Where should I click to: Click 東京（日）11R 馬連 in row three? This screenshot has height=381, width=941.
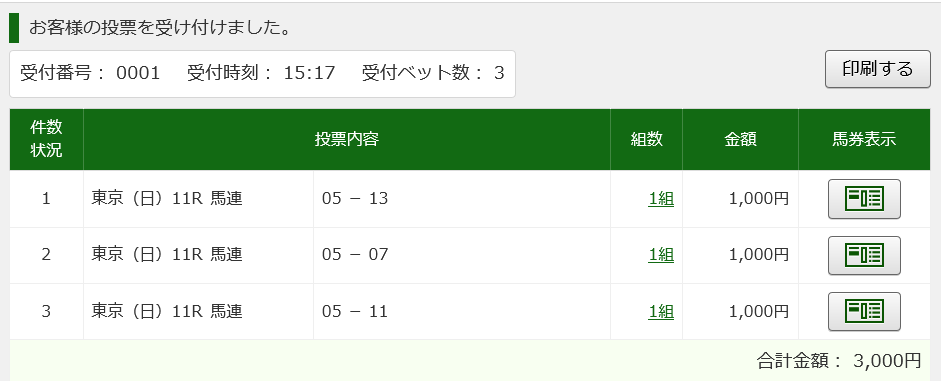pos(167,311)
